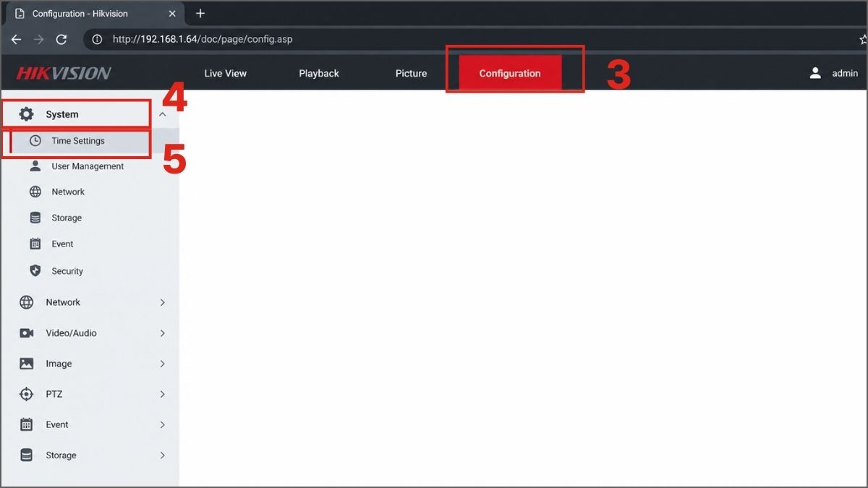Viewport: 868px width, 488px height.
Task: Click the calendar icon beside the indented Event item
Action: tap(35, 244)
